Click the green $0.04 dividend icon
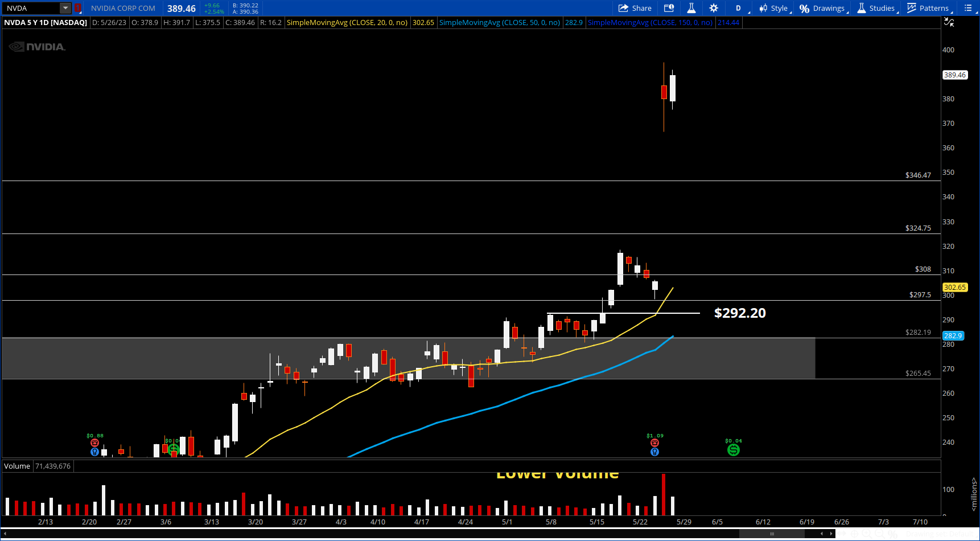980x541 pixels. [x=734, y=450]
